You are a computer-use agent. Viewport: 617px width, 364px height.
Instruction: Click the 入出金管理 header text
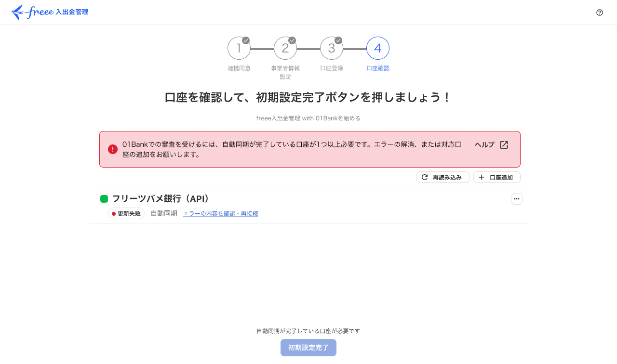click(x=72, y=12)
